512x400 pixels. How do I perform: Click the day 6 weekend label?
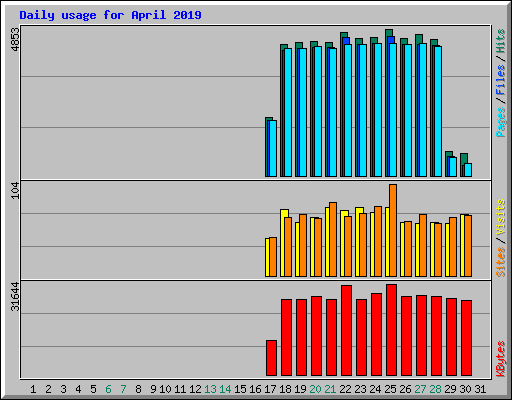coord(108,389)
